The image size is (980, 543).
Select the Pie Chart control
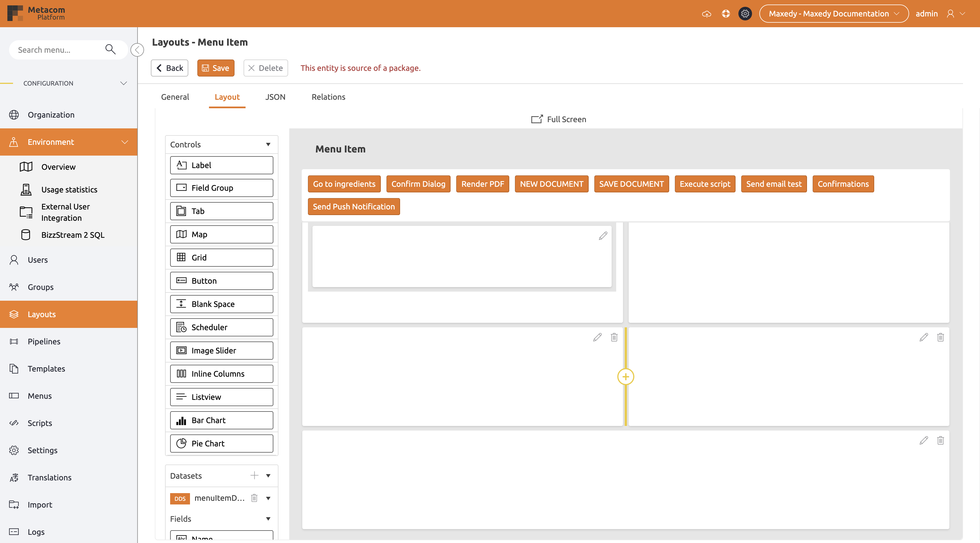point(221,443)
